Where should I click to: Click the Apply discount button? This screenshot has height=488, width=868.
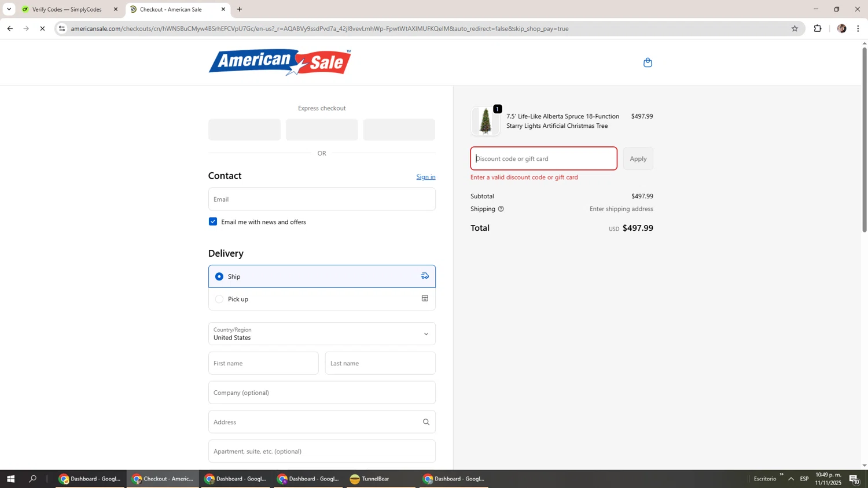pyautogui.click(x=638, y=158)
